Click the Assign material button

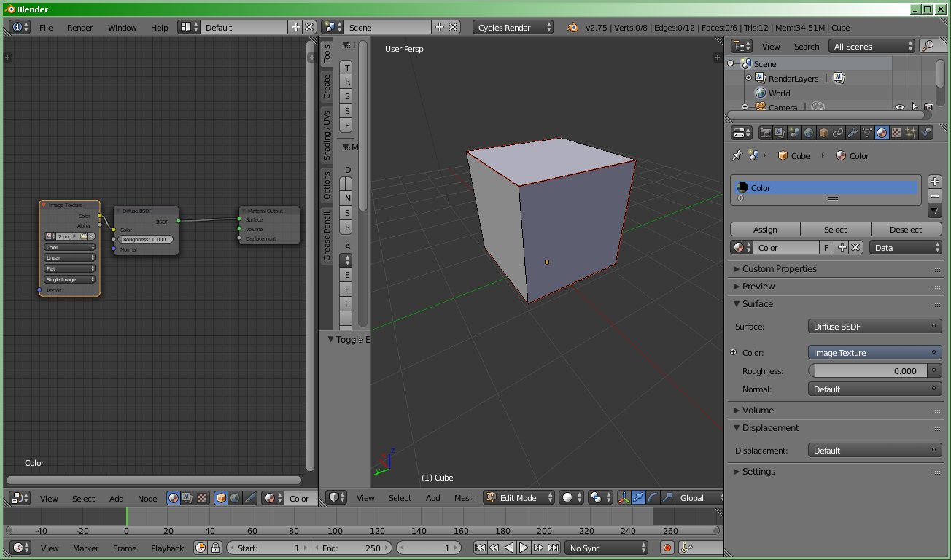[765, 229]
